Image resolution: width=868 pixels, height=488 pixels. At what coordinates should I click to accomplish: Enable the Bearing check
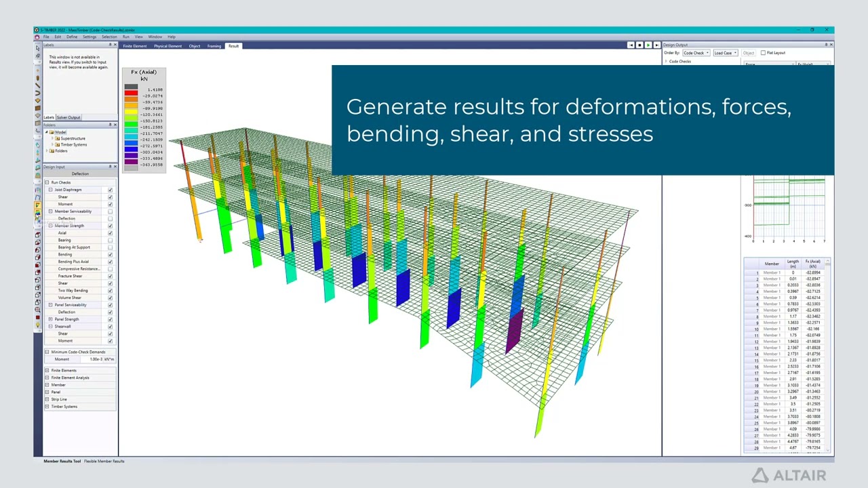click(x=110, y=240)
